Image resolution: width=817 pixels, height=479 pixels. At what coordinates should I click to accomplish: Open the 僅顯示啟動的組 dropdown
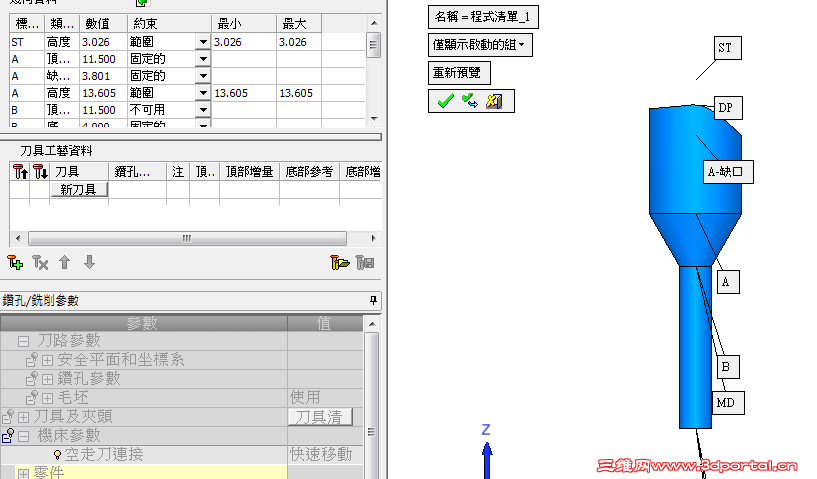click(x=480, y=45)
